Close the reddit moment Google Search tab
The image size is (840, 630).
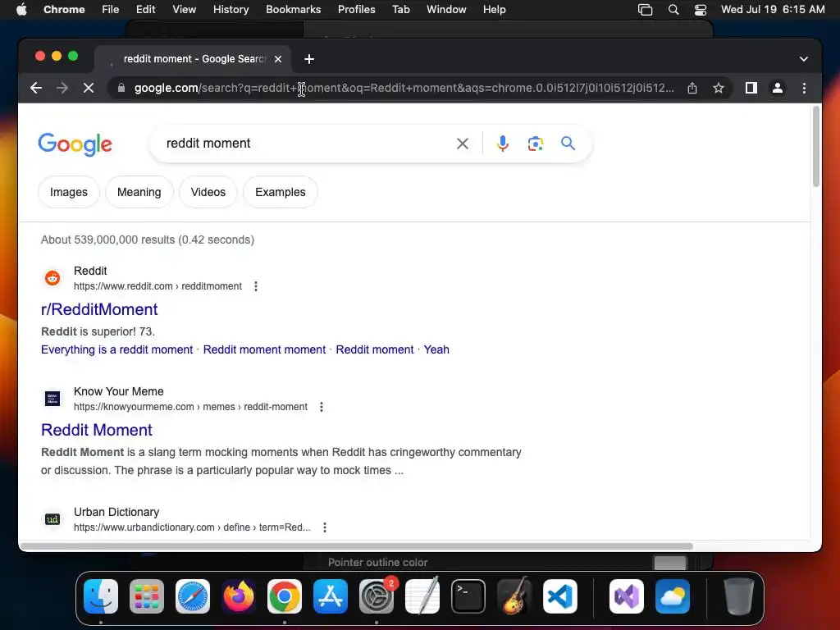278,59
